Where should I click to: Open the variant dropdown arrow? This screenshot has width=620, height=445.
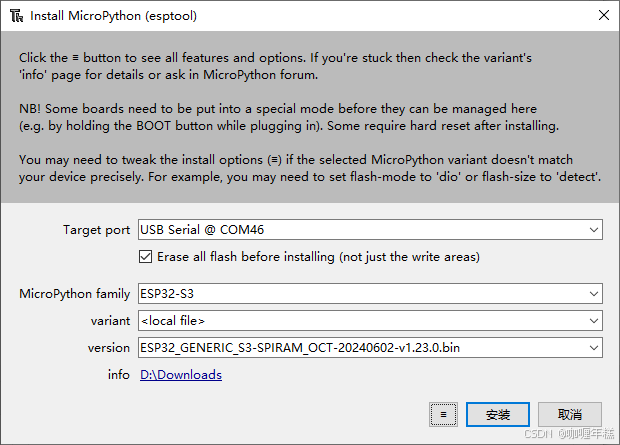point(594,321)
